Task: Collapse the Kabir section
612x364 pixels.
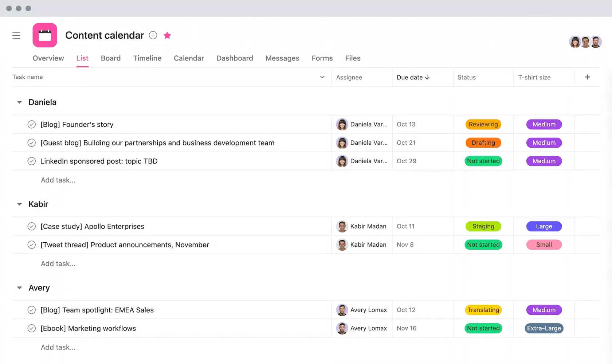Action: click(19, 204)
